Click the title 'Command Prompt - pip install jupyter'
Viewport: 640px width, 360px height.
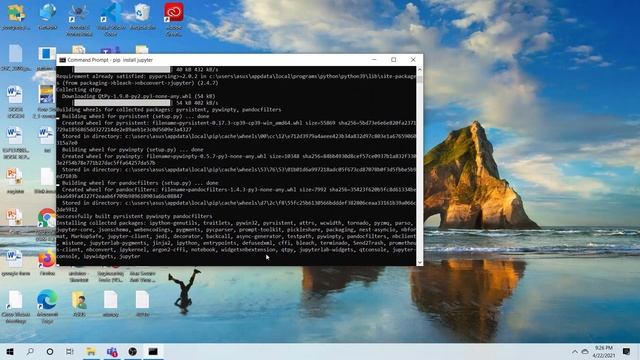coord(110,60)
